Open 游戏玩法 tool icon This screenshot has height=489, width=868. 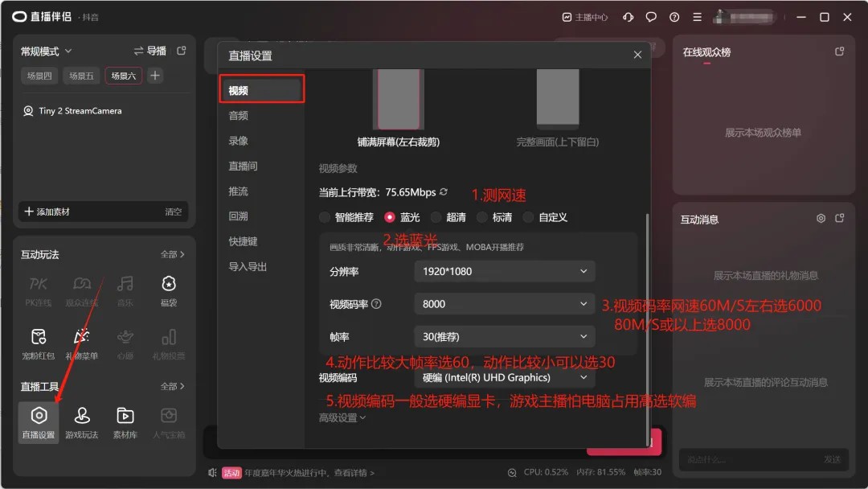[x=81, y=421]
